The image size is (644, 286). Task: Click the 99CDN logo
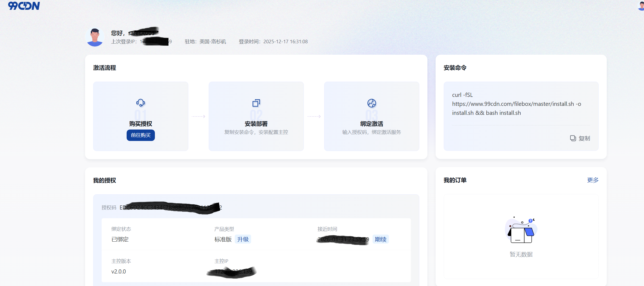(24, 6)
